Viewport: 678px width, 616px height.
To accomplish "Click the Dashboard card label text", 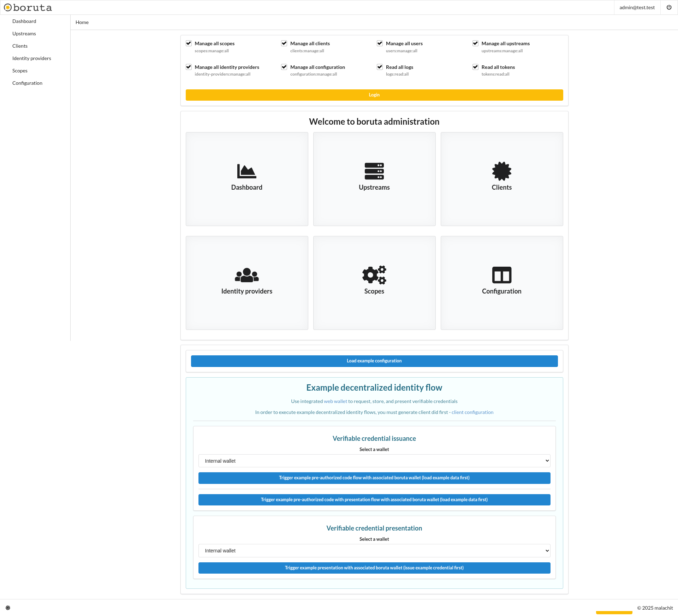I will (247, 187).
